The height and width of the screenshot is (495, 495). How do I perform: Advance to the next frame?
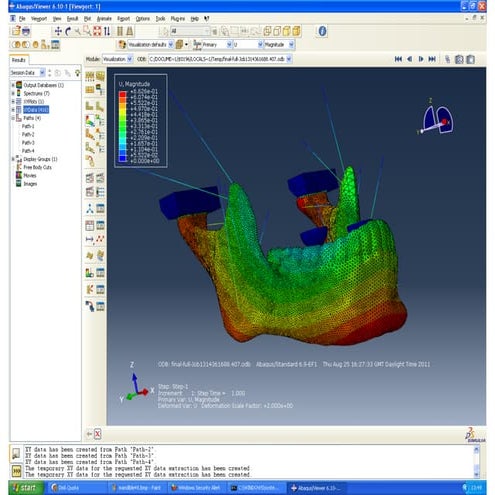[x=421, y=59]
